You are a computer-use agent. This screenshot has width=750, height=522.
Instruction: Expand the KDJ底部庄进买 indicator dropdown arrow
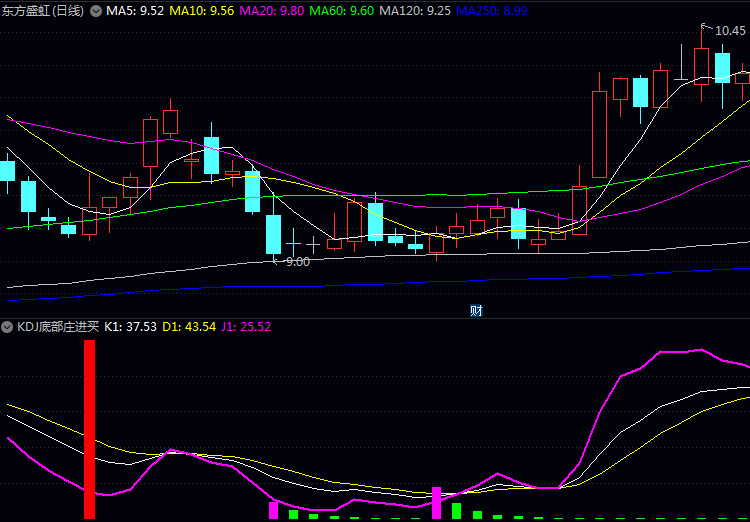[x=7, y=327]
